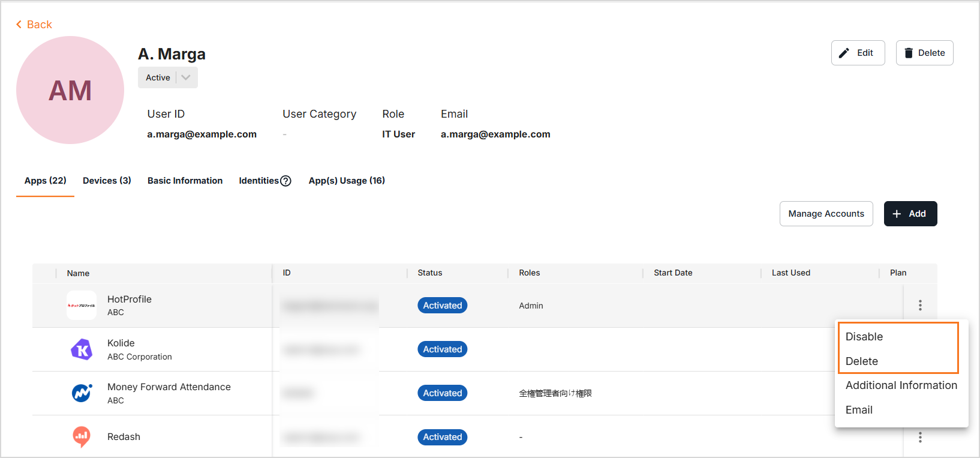Image resolution: width=980 pixels, height=458 pixels.
Task: Click the Money Forward Attendance icon
Action: coord(82,393)
